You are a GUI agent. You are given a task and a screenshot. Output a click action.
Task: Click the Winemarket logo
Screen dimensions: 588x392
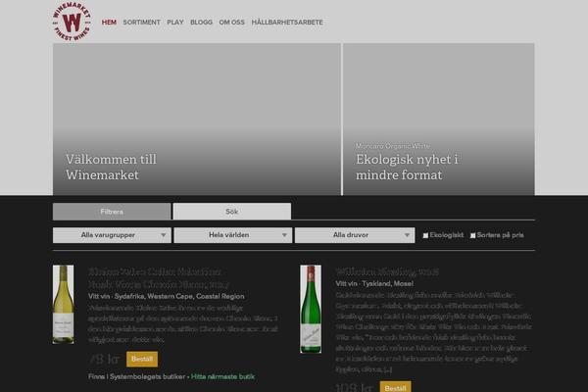point(72,22)
